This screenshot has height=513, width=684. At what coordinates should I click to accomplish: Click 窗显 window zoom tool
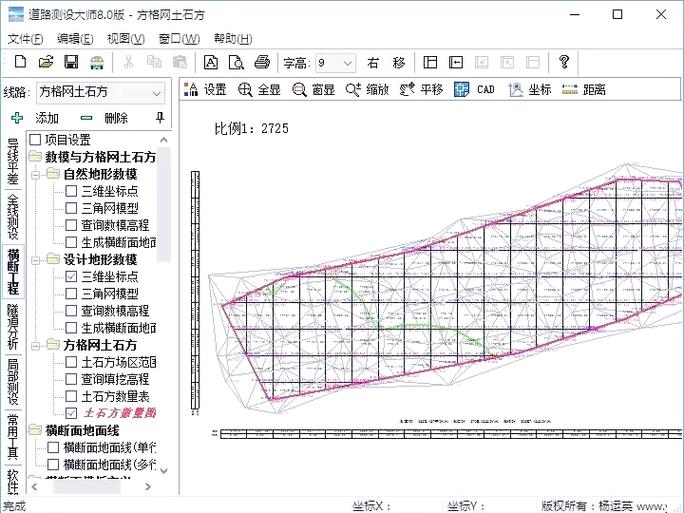click(x=313, y=90)
